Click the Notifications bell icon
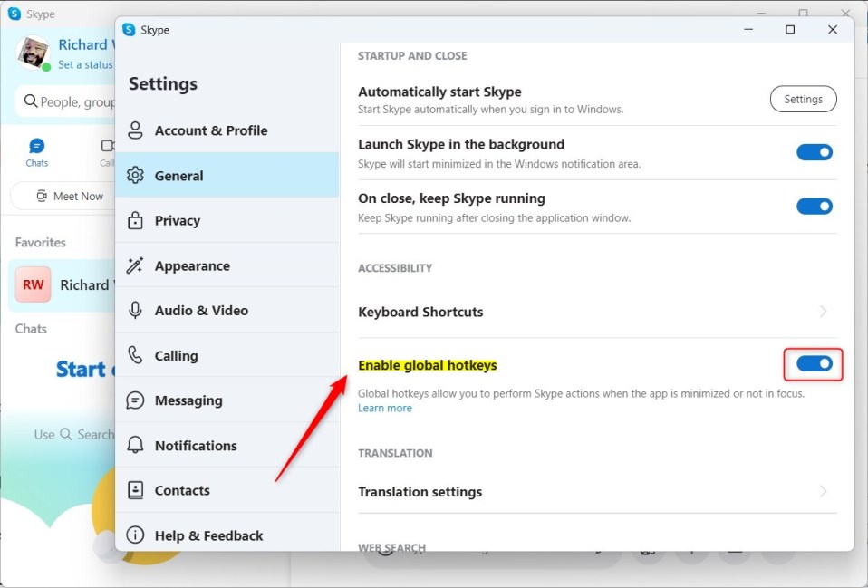The image size is (868, 588). click(x=135, y=445)
